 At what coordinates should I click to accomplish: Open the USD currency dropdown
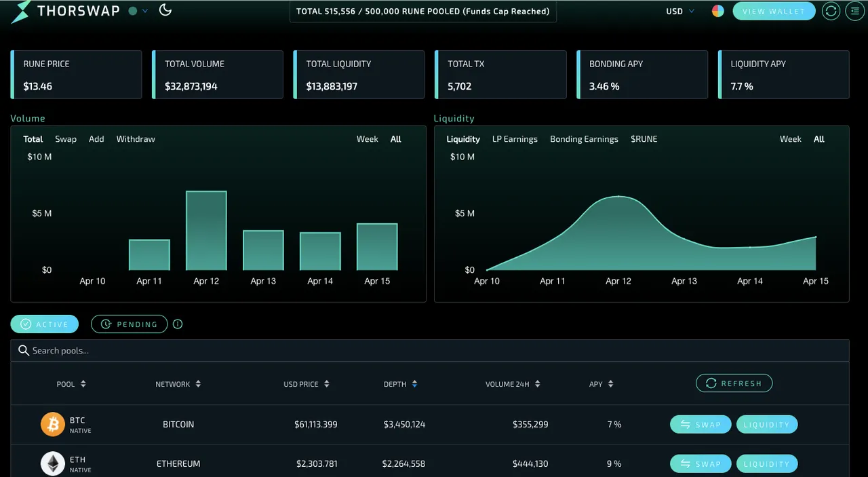[x=680, y=11]
